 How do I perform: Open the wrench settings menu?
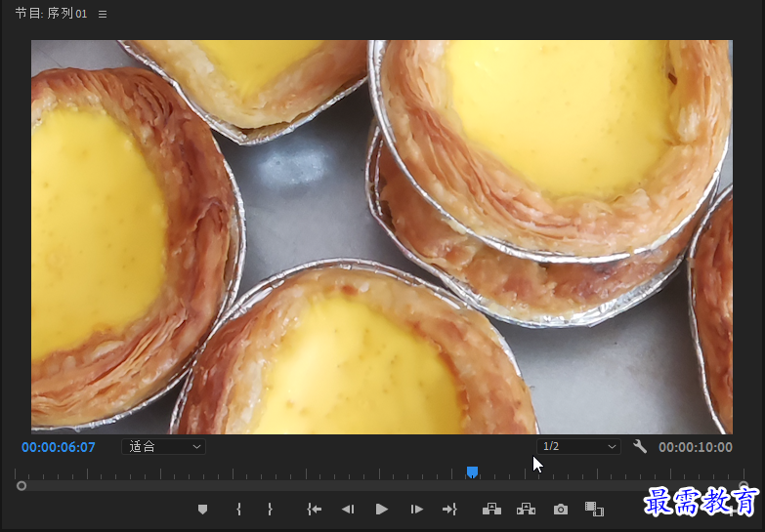[x=640, y=447]
